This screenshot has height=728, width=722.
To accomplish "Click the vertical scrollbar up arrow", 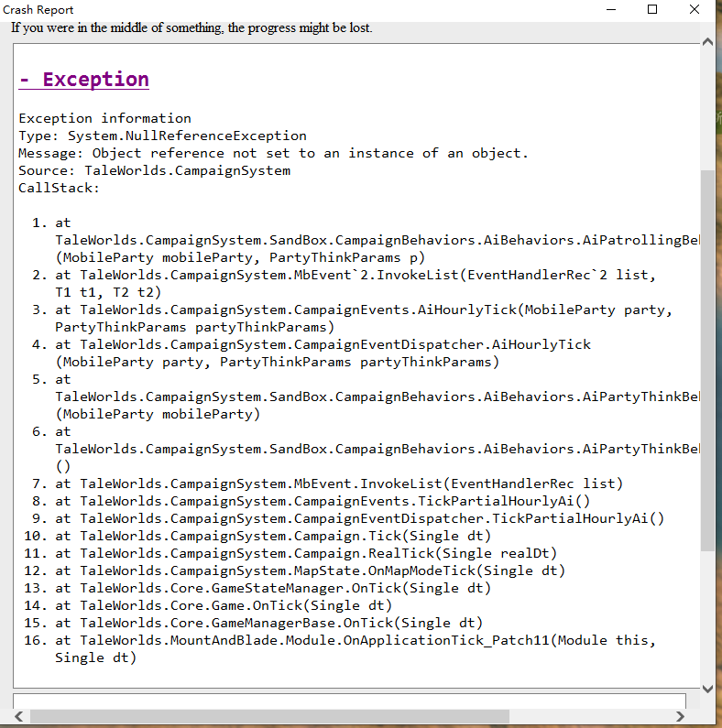I will coord(707,42).
